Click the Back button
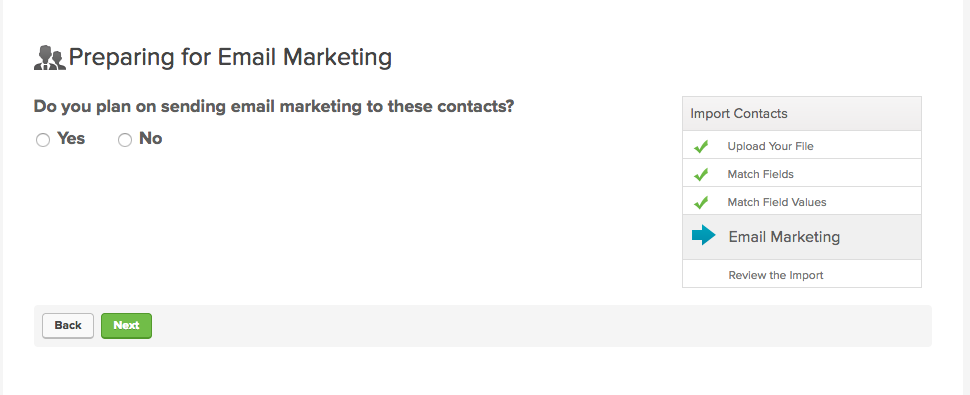Screen dimensions: 970x395 tap(68, 326)
